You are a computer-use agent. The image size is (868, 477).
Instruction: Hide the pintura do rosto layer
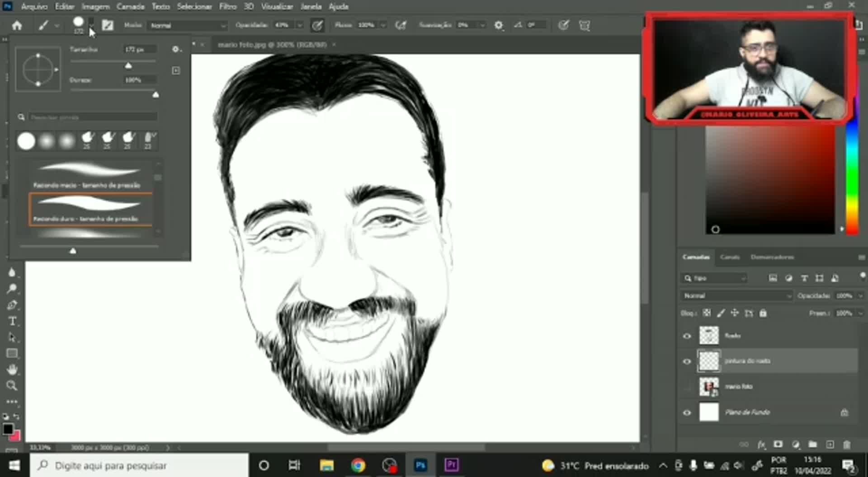click(687, 361)
